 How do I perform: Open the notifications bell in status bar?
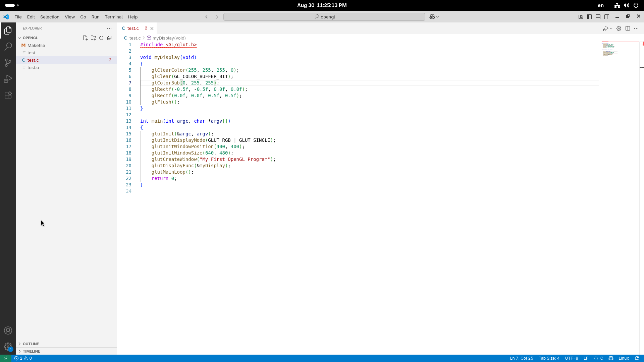pos(637,358)
